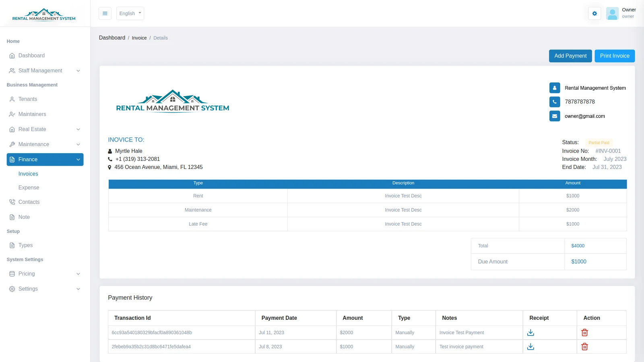
Task: Click the Types document icon in sidebar
Action: 12,245
